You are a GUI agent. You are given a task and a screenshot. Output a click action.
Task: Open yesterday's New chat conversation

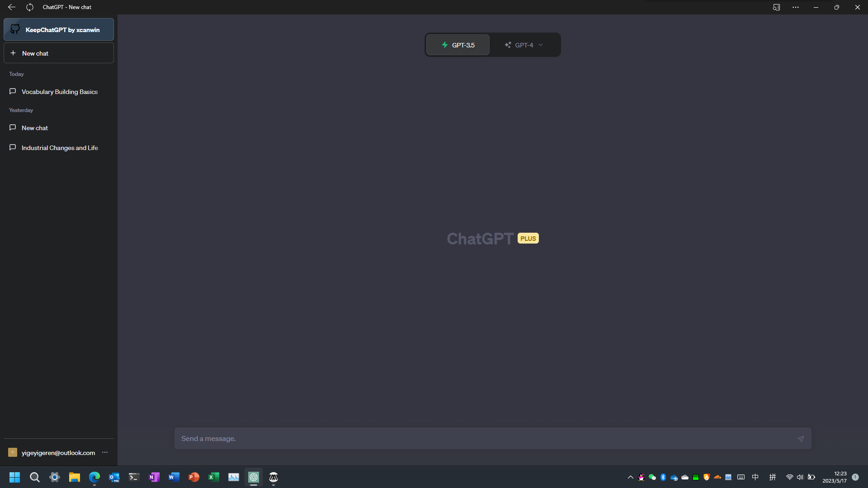click(x=35, y=128)
